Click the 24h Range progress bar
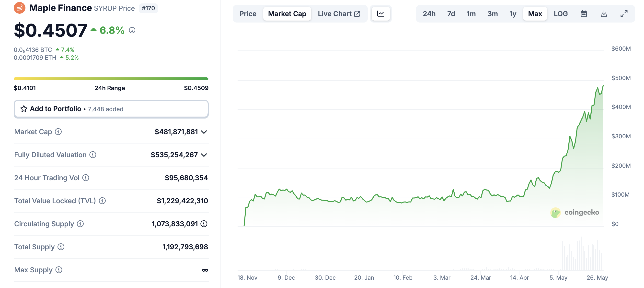Screen dimensions: 644x288 pos(111,79)
